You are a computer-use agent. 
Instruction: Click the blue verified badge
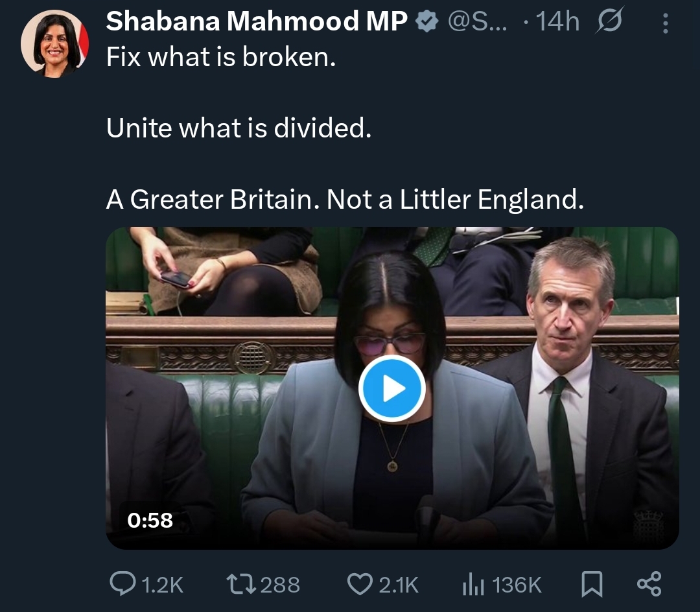click(426, 22)
